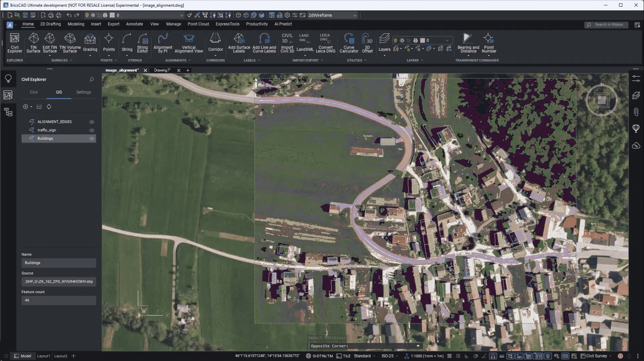Select Alignment by PI
644x361 pixels.
click(x=163, y=43)
